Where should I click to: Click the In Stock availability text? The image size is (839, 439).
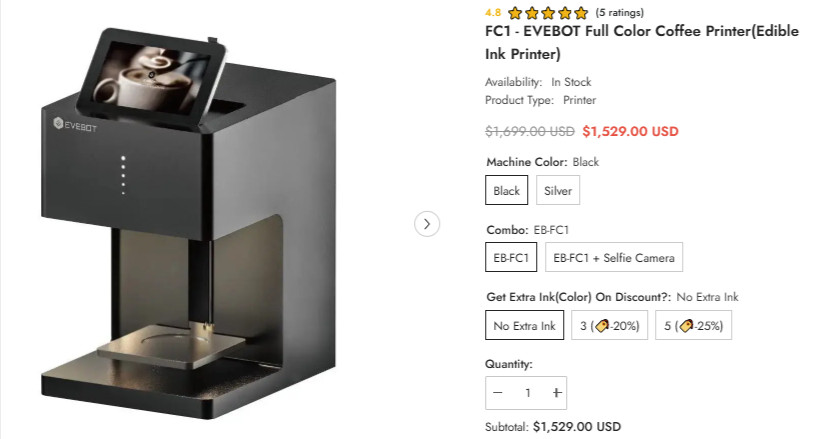pos(571,82)
